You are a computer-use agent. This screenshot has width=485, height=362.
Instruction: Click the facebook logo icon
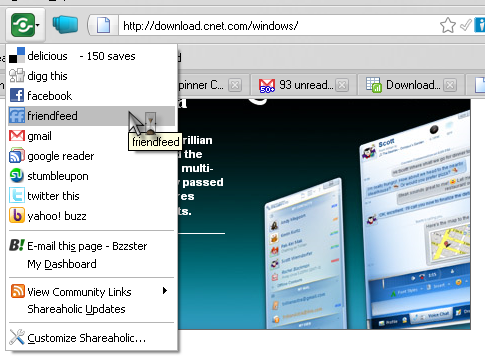[x=17, y=95]
